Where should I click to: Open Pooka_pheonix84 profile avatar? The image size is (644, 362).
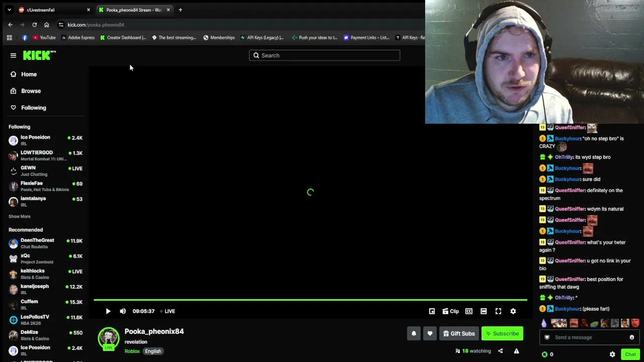(109, 338)
